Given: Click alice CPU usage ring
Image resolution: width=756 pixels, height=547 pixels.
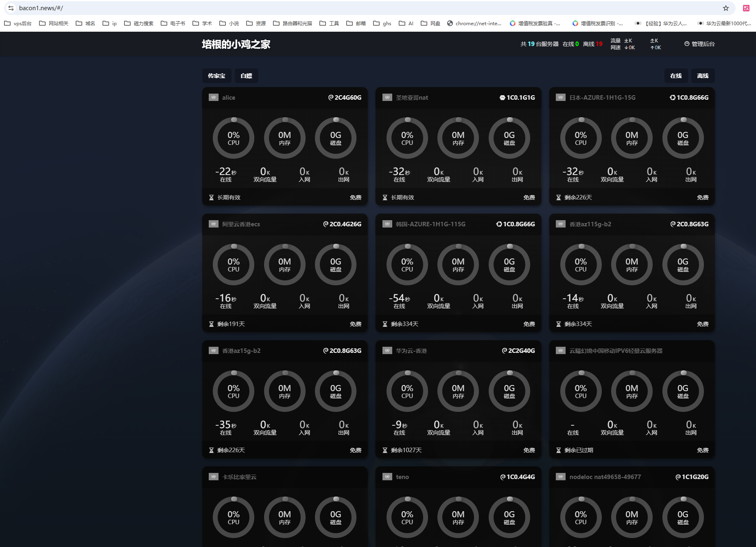Looking at the screenshot, I should coord(234,138).
